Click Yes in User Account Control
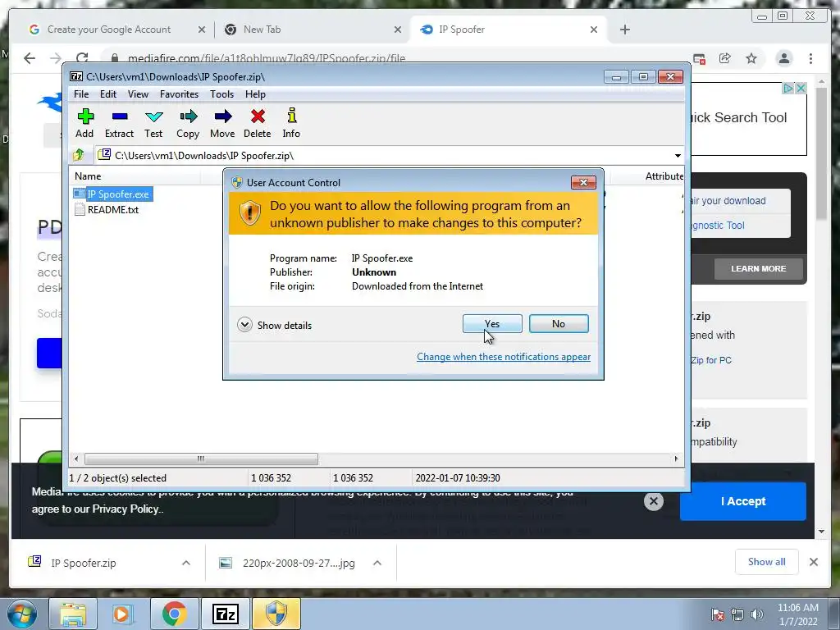Viewport: 840px width, 630px height. 492,323
